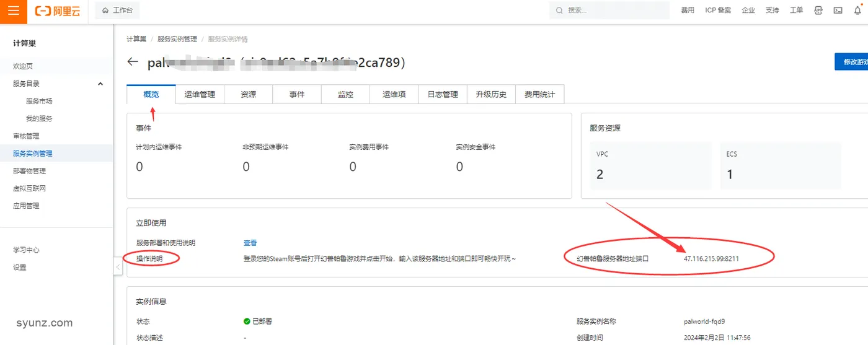Open 学习中心 in the sidebar
The image size is (868, 345).
tap(26, 250)
